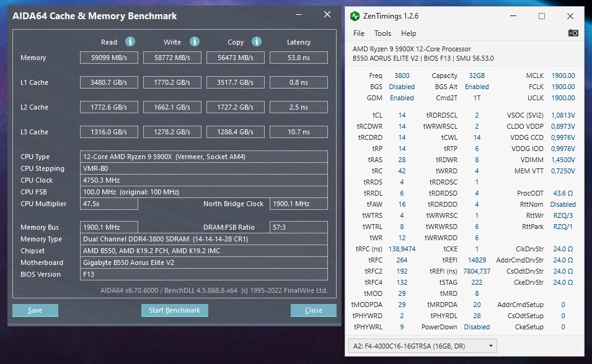Click the Read info icon in AIDA64
This screenshot has width=592, height=364.
pos(130,41)
